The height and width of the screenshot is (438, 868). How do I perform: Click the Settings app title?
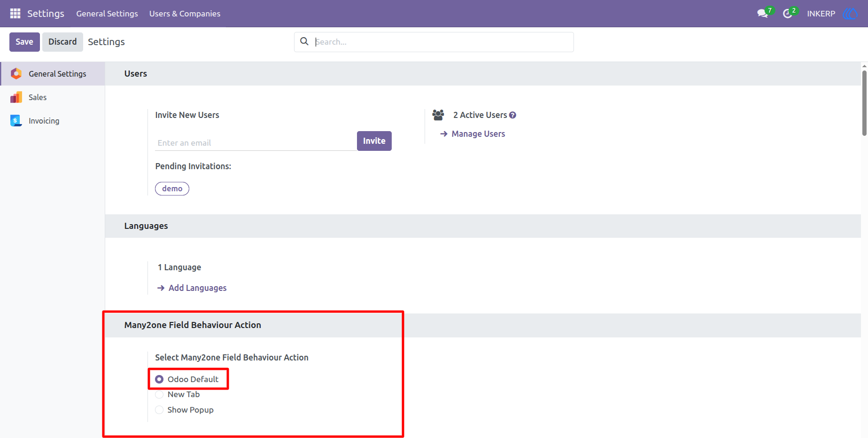(x=46, y=14)
